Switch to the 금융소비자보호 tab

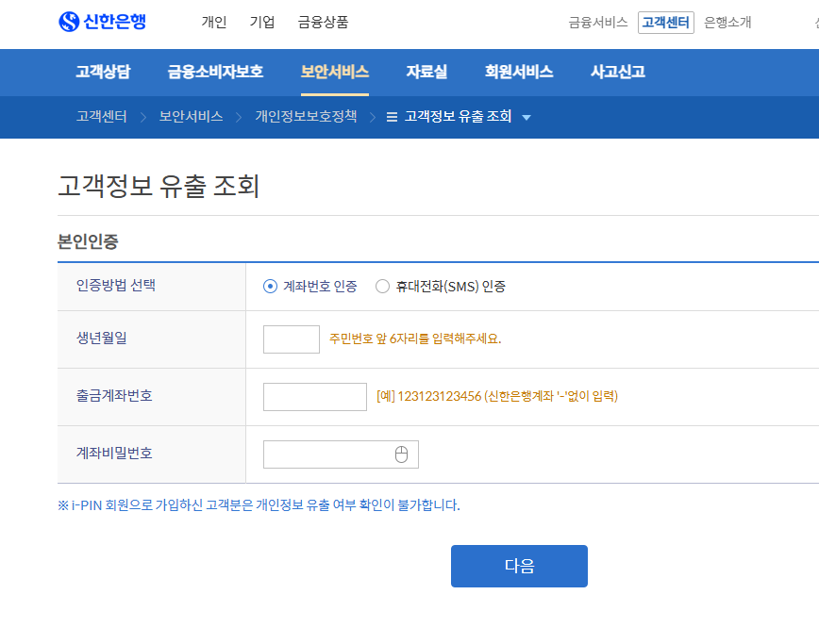click(x=215, y=72)
